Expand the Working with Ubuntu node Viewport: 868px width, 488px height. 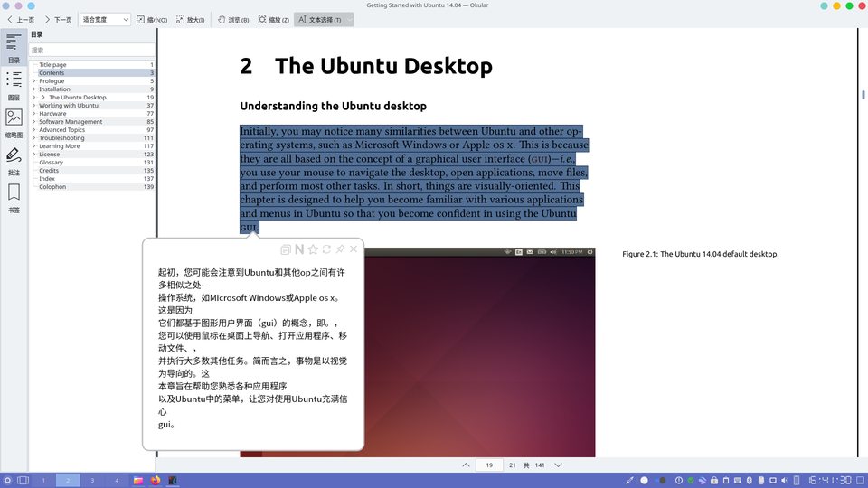pyautogui.click(x=33, y=105)
